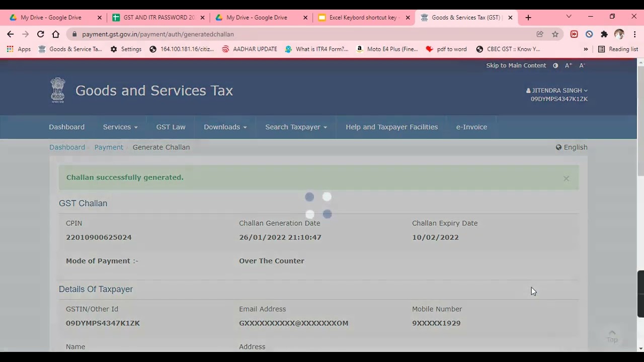This screenshot has width=644, height=362.
Task: Open JITENDRA SINGH user dropdown
Action: [557, 90]
